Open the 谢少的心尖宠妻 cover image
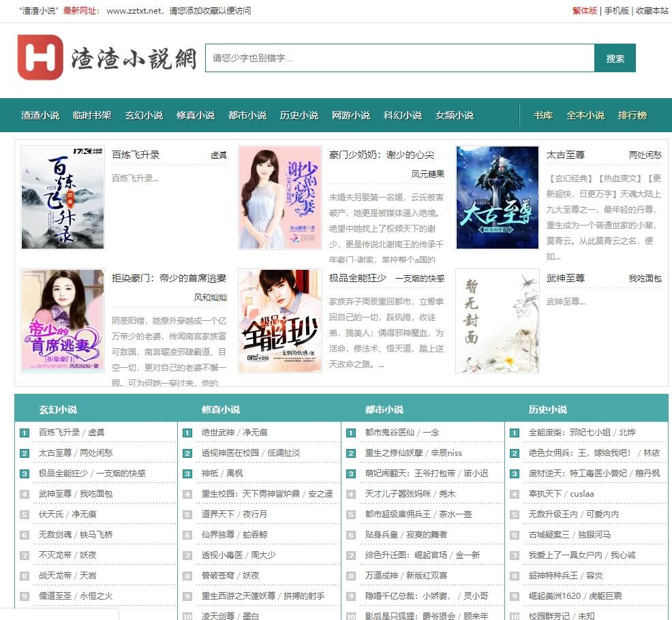This screenshot has width=672, height=620. pyautogui.click(x=279, y=198)
